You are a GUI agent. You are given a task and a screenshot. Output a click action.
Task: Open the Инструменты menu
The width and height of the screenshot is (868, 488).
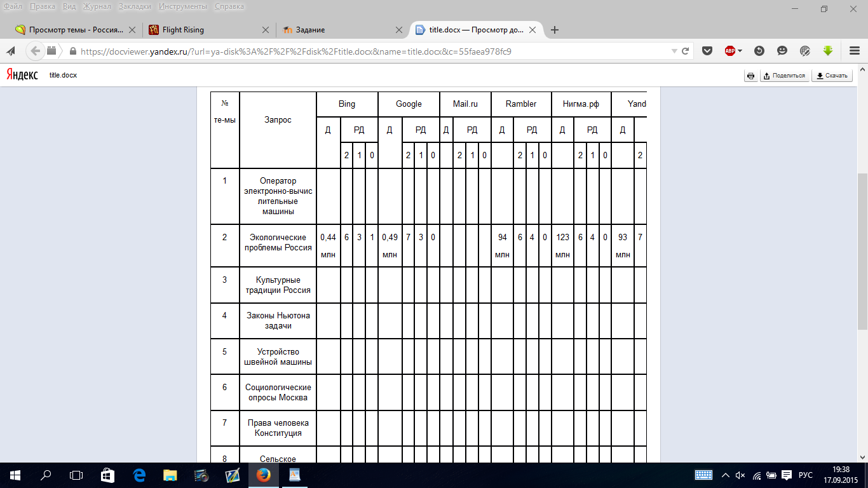[183, 6]
